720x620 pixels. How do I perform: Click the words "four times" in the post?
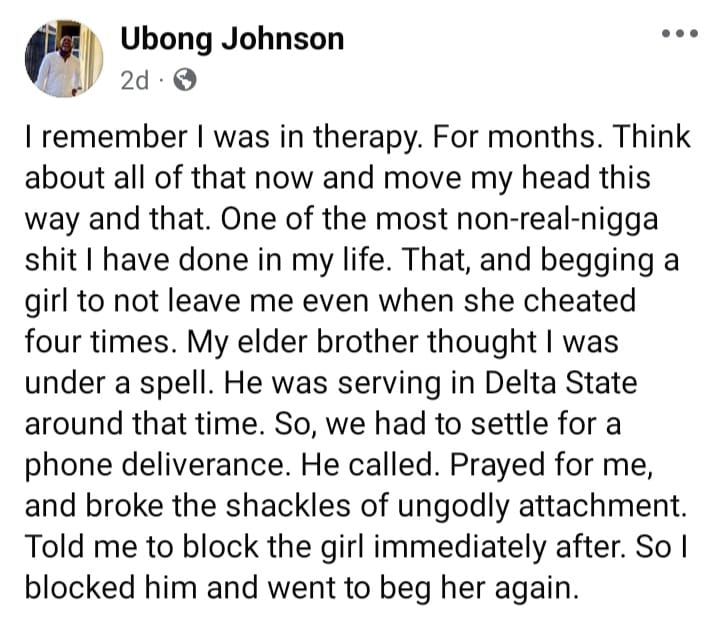pyautogui.click(x=107, y=340)
